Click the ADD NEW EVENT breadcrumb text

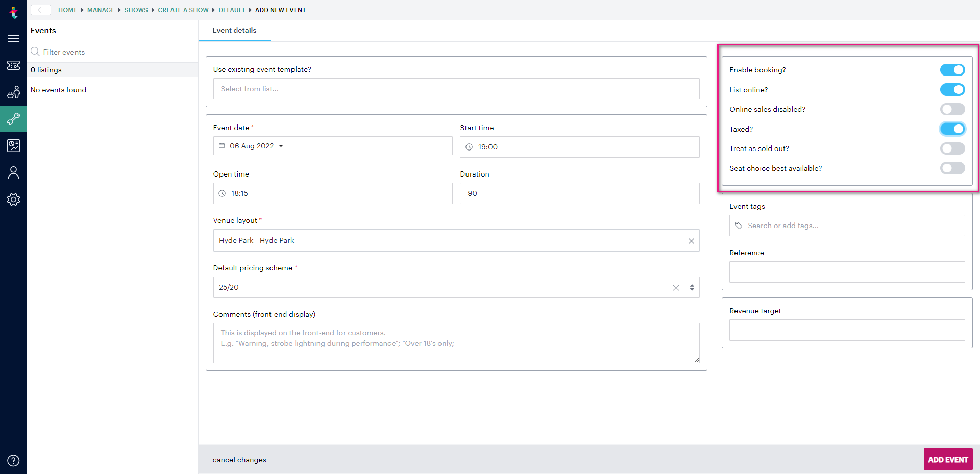(x=280, y=10)
